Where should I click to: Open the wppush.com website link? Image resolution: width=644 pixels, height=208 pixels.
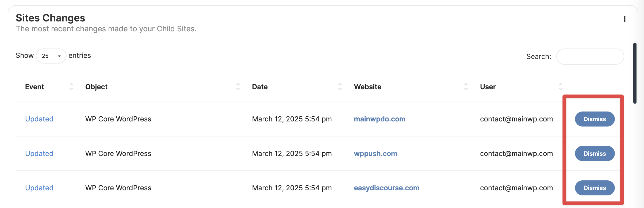tap(375, 154)
